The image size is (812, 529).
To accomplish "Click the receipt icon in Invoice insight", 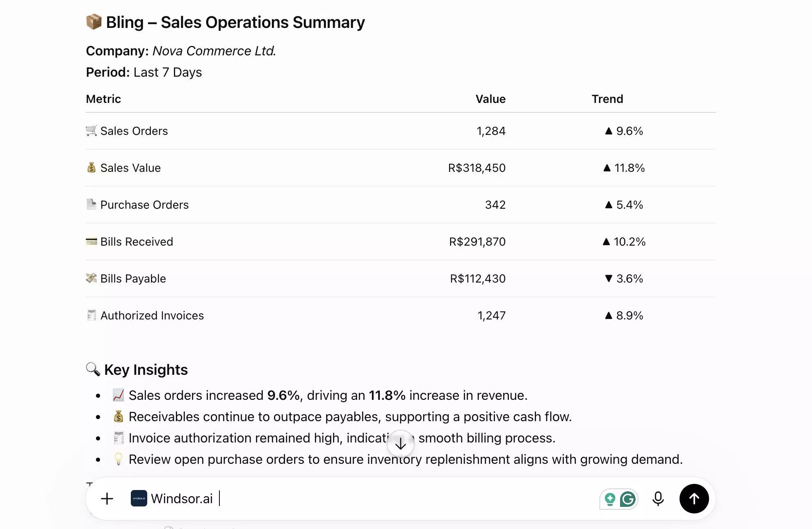I will click(x=119, y=438).
